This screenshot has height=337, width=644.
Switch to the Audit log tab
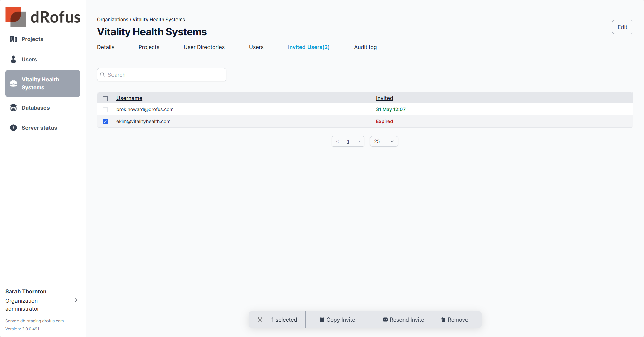click(365, 47)
